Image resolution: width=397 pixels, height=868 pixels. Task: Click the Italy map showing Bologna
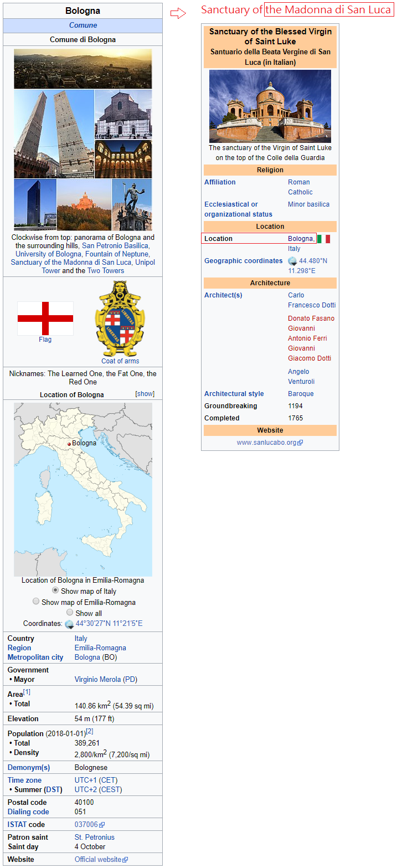point(83,489)
